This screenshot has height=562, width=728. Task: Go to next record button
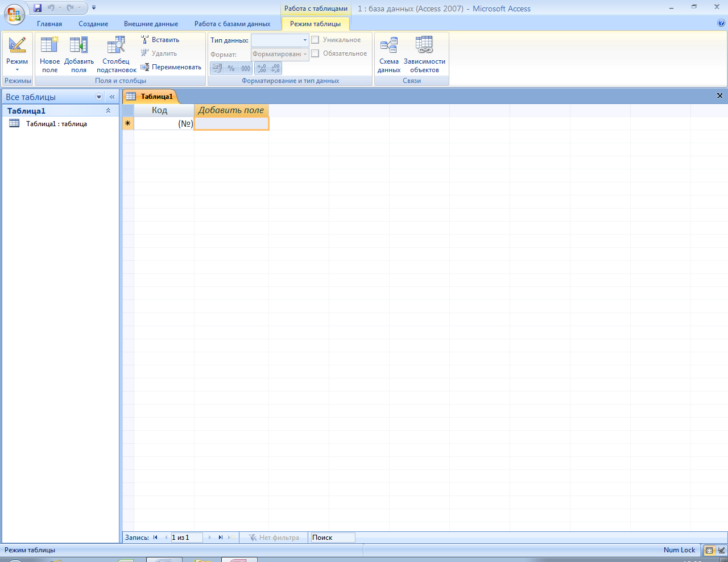210,538
